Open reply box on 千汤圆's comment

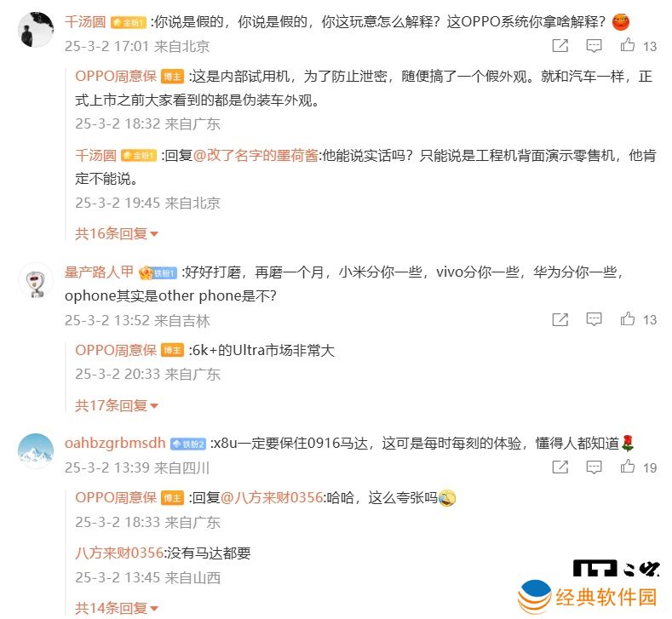pyautogui.click(x=594, y=45)
